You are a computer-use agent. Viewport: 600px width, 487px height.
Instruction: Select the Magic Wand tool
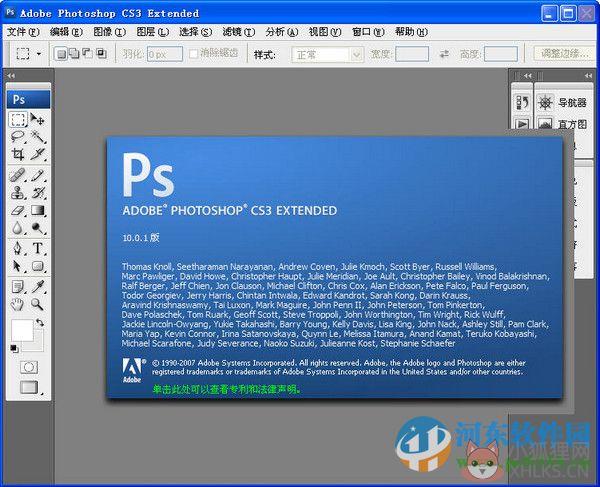click(38, 137)
